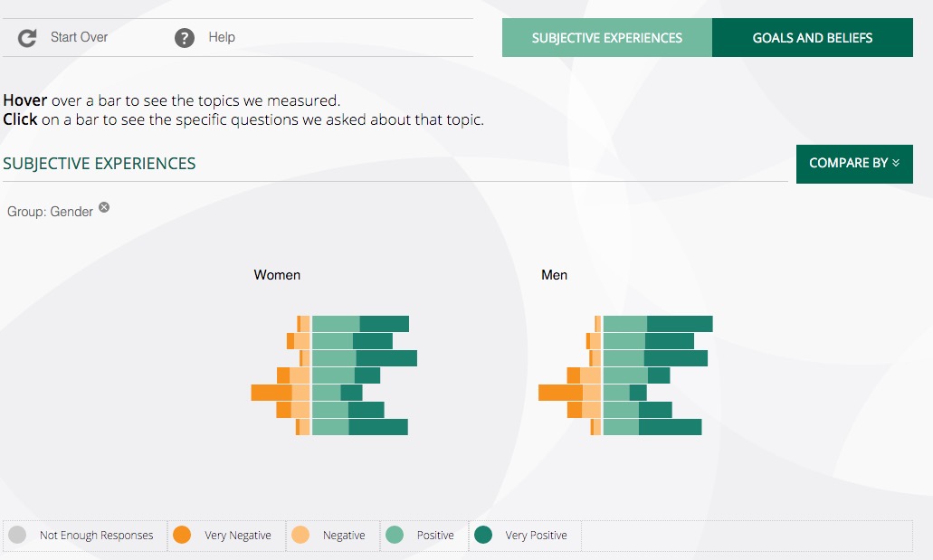Image resolution: width=933 pixels, height=560 pixels.
Task: Click the Help text link
Action: pyautogui.click(x=222, y=37)
